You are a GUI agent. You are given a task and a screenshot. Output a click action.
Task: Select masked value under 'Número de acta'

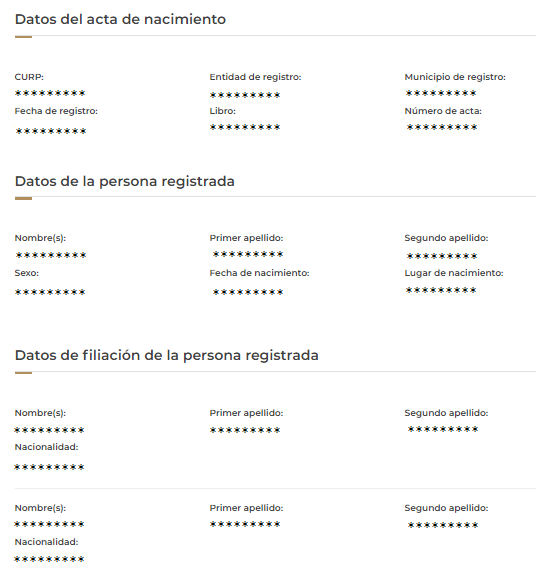tap(442, 127)
